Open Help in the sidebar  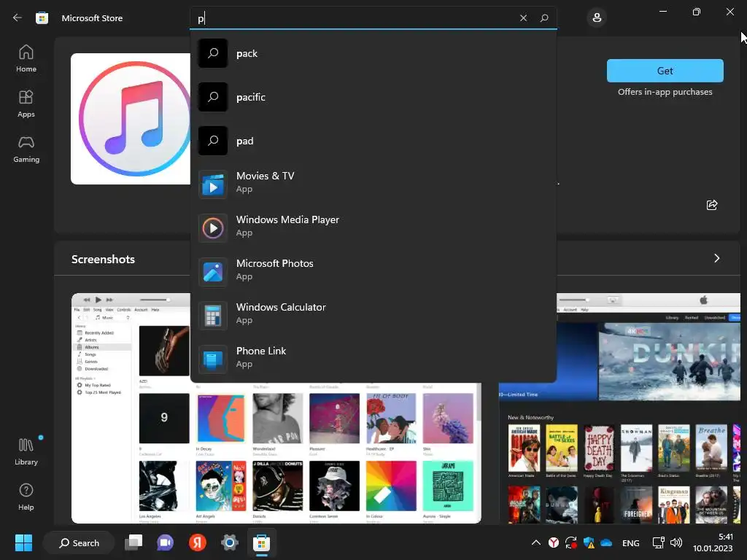pyautogui.click(x=26, y=497)
